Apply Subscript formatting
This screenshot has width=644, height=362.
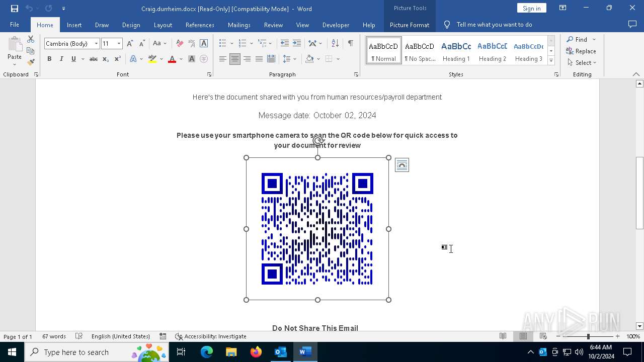(105, 59)
